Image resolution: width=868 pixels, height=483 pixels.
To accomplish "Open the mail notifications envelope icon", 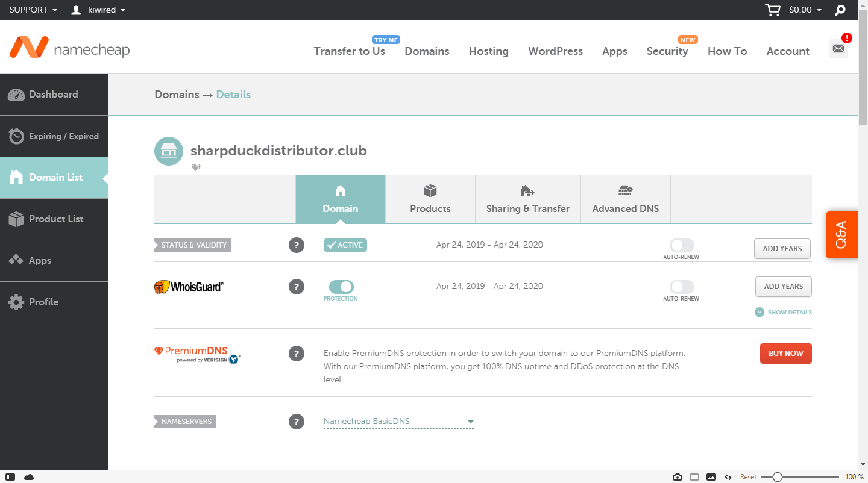I will coord(838,48).
